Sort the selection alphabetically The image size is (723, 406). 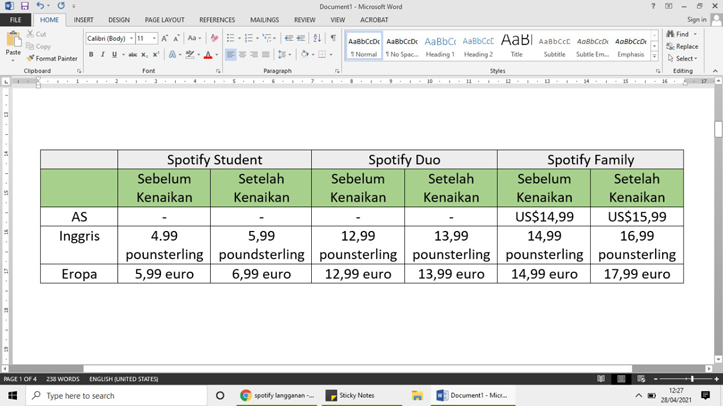[317, 38]
